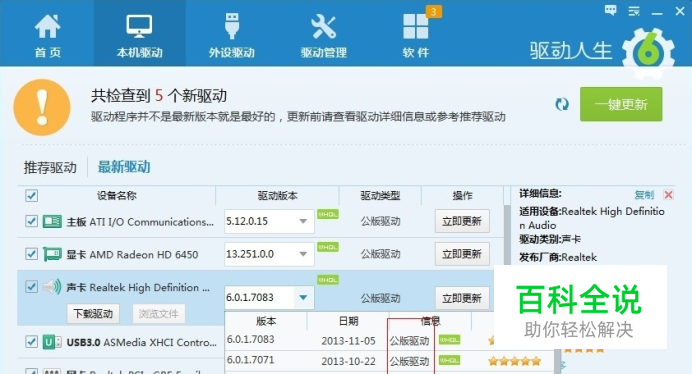Click WHQL badge beside 2013-11-05 entry
Screen dimensions: 692x374
pos(449,340)
